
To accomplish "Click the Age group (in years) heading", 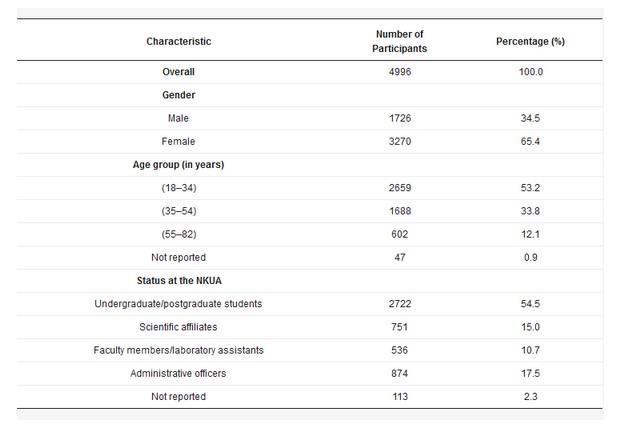I will 179,164.
